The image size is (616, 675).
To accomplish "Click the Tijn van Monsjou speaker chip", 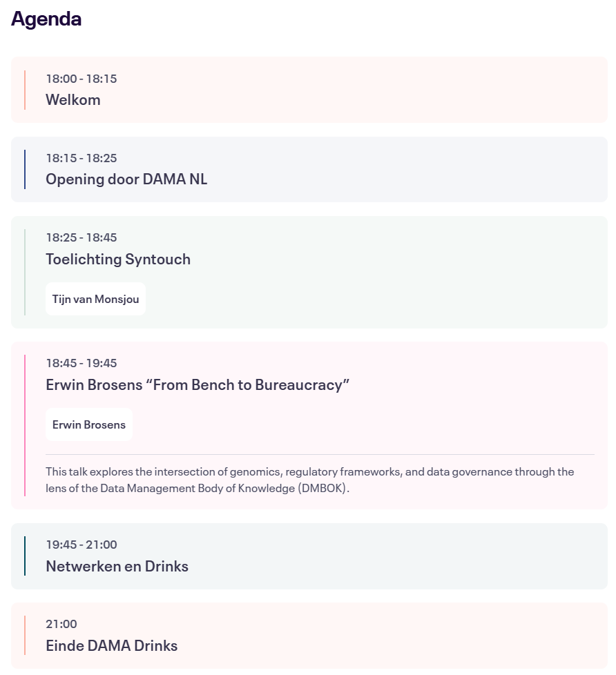I will 95,299.
